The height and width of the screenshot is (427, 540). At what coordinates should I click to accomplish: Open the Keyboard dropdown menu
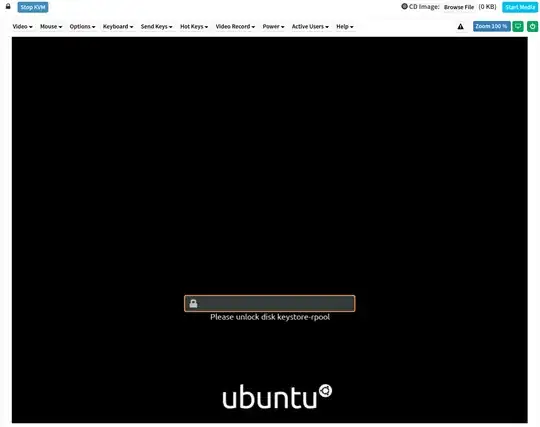point(118,27)
